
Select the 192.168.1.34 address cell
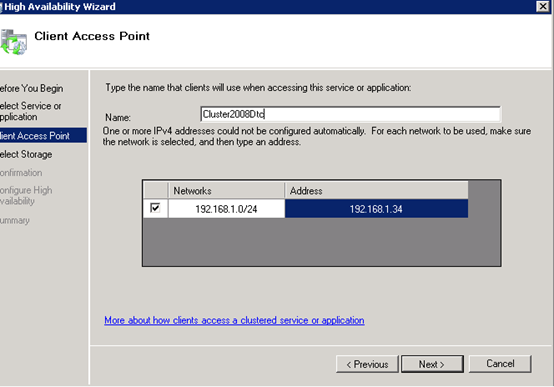(x=376, y=209)
